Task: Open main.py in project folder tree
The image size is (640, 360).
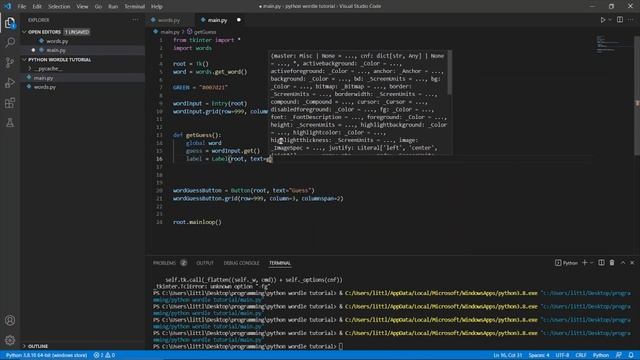Action: coord(43,78)
